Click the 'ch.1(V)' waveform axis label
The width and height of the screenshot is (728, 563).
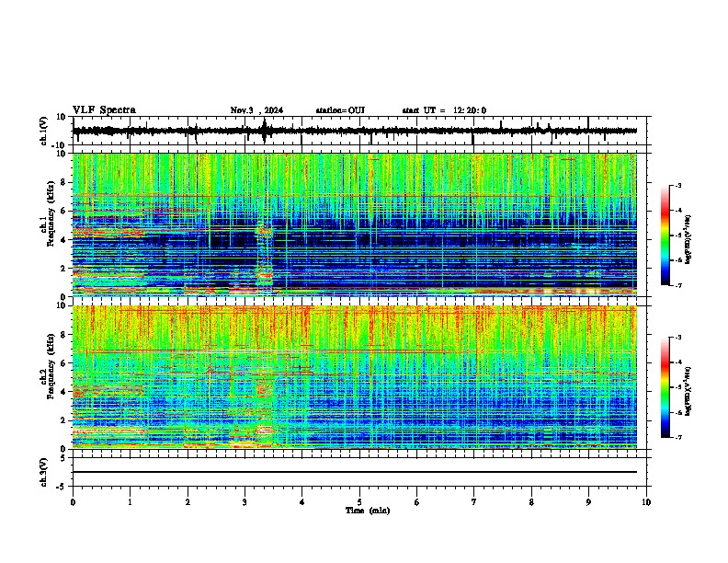click(x=43, y=131)
